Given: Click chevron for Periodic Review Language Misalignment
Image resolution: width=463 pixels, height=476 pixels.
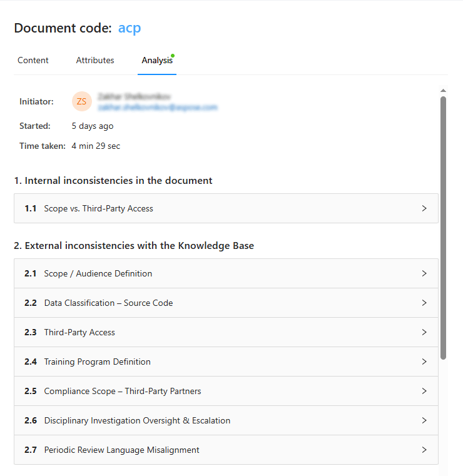Looking at the screenshot, I should tap(424, 450).
